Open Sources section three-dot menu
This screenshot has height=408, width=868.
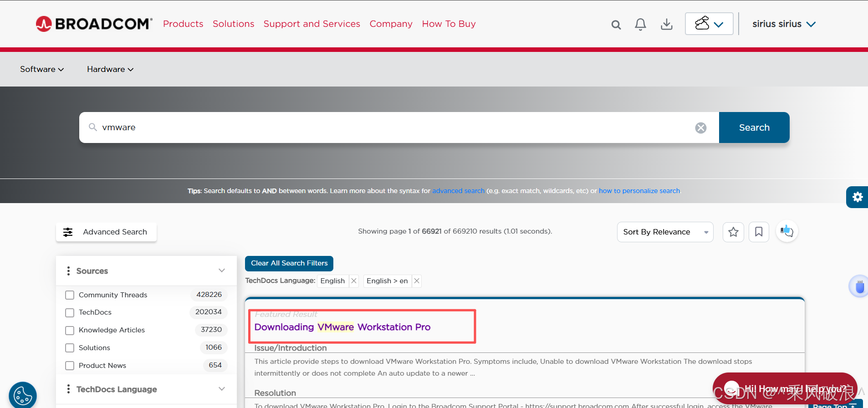(68, 271)
